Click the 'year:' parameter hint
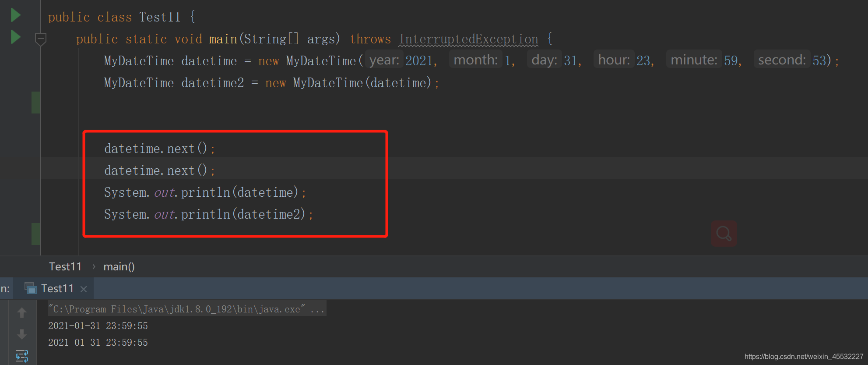The image size is (868, 365). (x=384, y=60)
